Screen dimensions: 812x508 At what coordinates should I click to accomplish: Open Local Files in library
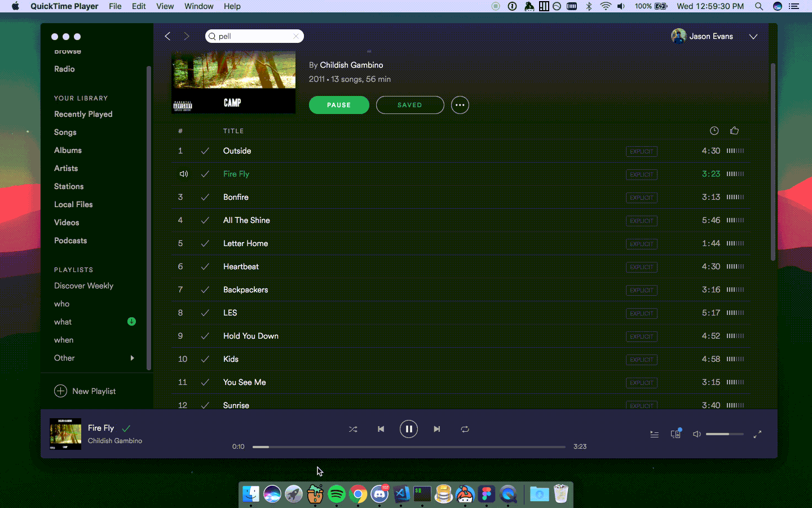pos(73,204)
